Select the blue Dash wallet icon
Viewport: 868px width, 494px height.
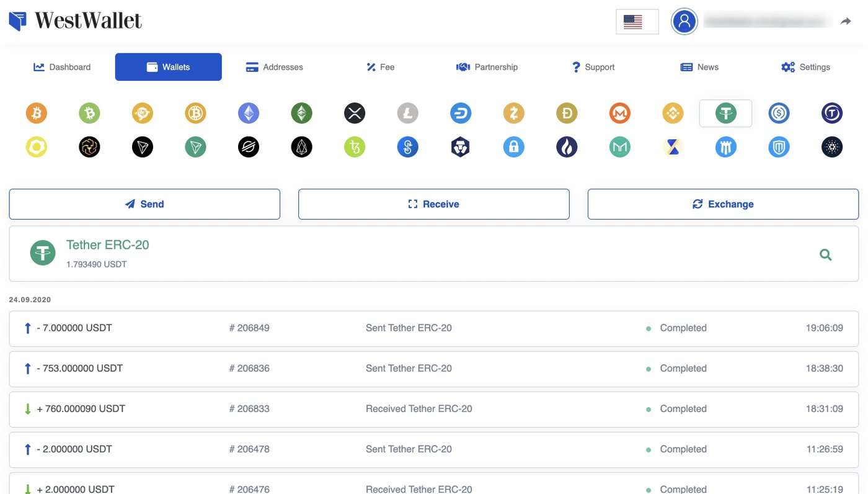click(461, 114)
